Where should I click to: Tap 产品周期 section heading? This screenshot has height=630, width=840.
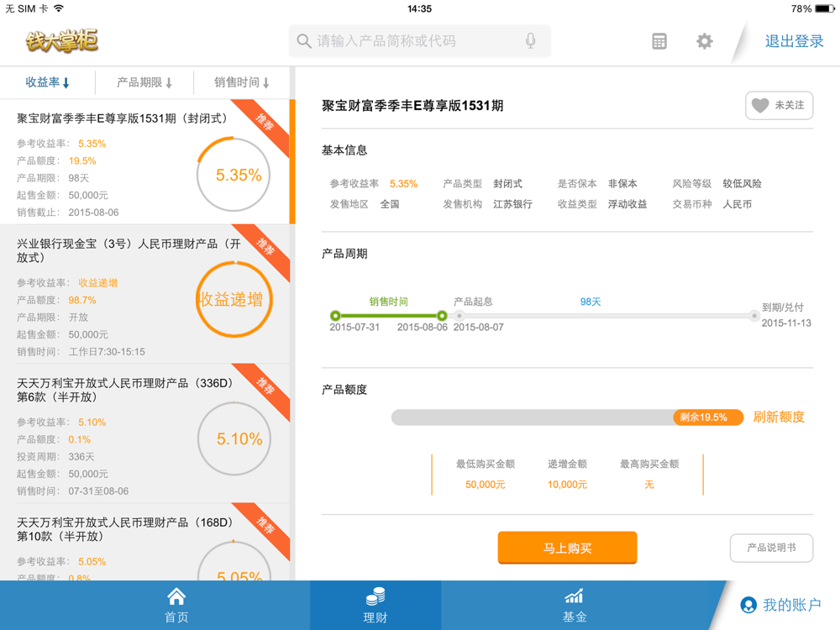344,254
